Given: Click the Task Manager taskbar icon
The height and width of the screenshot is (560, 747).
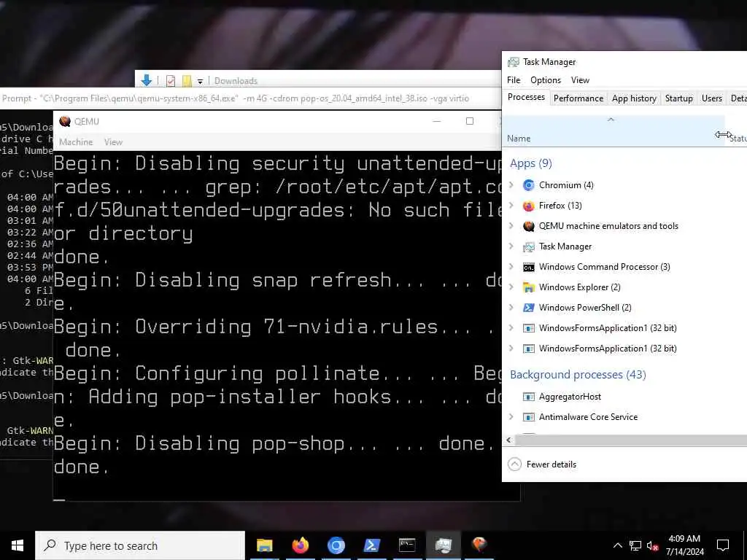Looking at the screenshot, I should (443, 545).
